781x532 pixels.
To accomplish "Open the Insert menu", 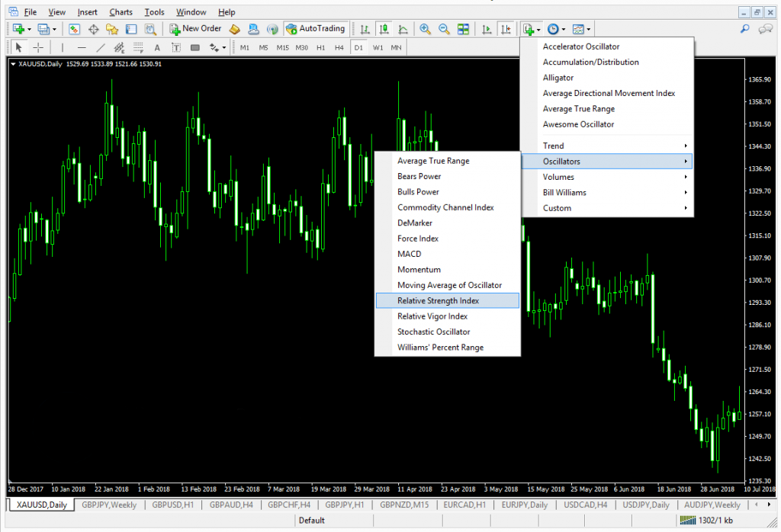I will coord(87,12).
